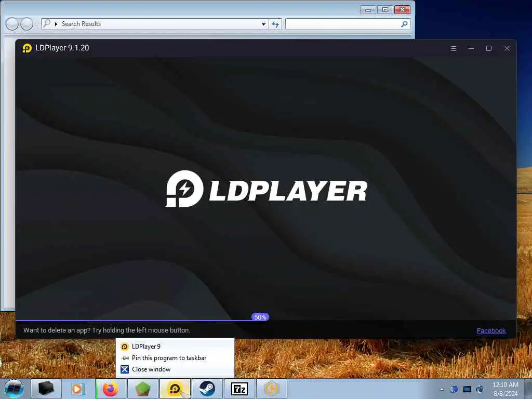Click Show desktop button at taskbar end
532x399 pixels.
pyautogui.click(x=528, y=389)
